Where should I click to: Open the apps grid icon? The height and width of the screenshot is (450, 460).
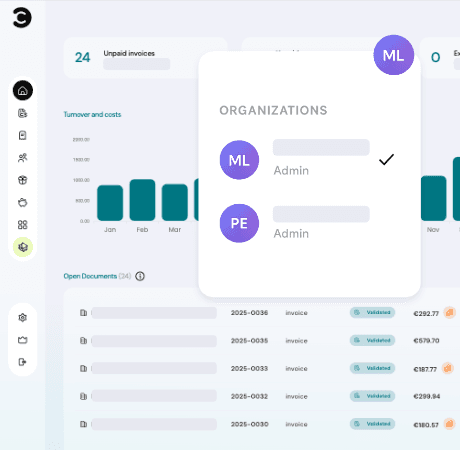tap(22, 225)
